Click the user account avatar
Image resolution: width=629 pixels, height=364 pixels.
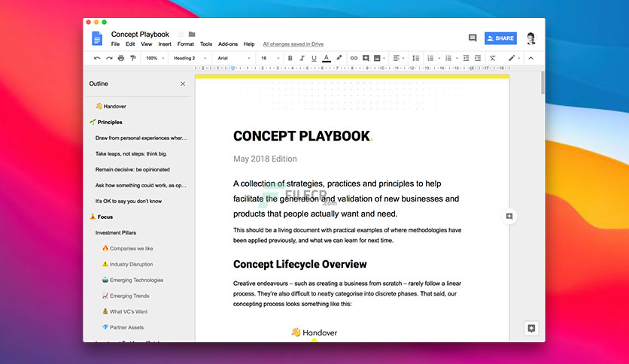tap(531, 38)
